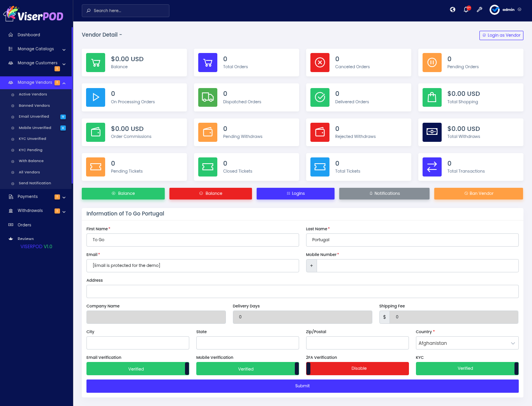Click the Login as Vendor button
This screenshot has width=532, height=406.
[501, 35]
